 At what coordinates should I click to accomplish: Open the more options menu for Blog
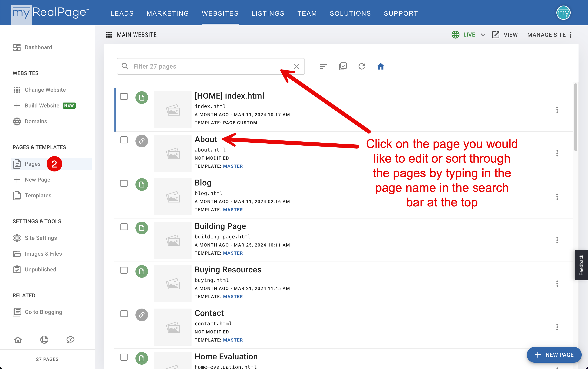point(557,197)
